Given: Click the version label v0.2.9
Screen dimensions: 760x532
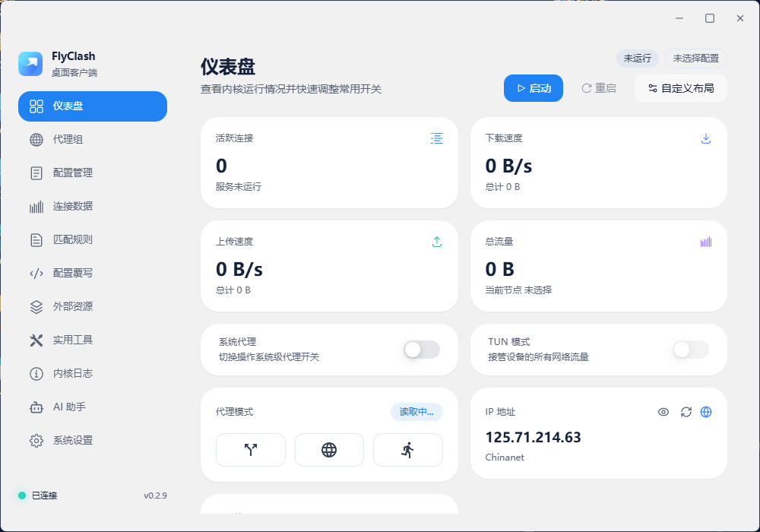Looking at the screenshot, I should [x=156, y=496].
